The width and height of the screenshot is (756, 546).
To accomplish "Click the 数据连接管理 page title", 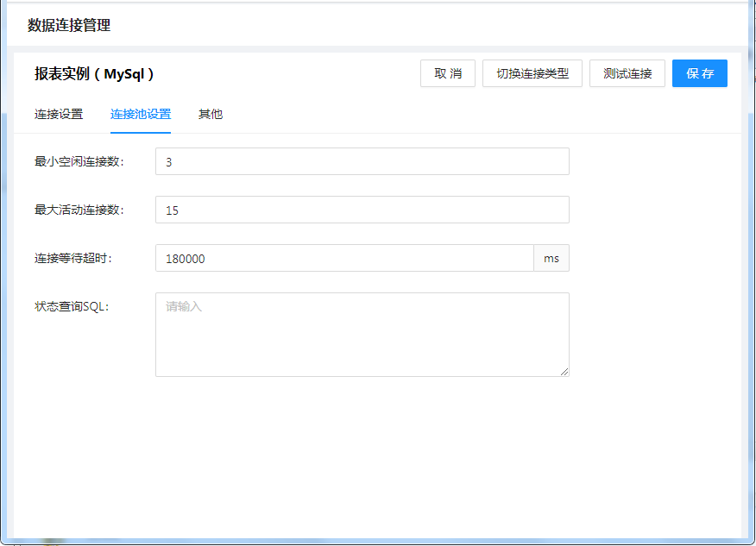I will (x=69, y=25).
